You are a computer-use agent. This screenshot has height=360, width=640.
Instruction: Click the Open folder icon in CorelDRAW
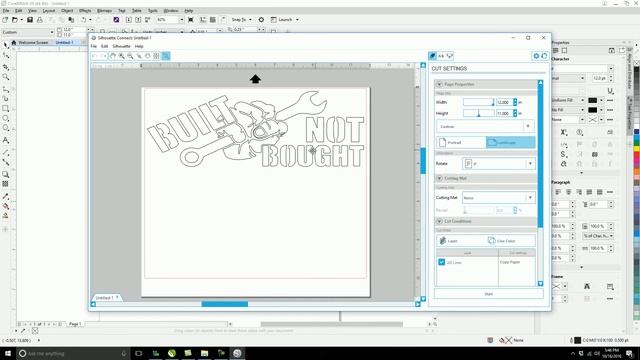(15, 20)
